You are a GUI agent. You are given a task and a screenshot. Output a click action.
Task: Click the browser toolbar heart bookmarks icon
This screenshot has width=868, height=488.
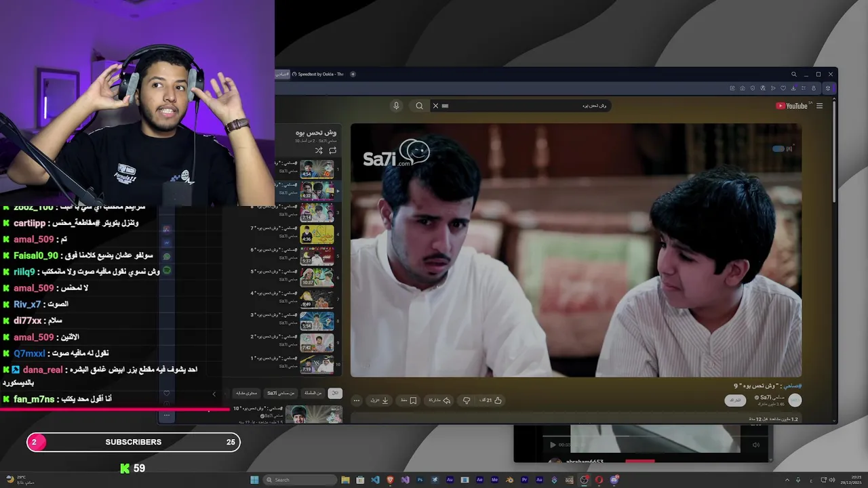783,88
